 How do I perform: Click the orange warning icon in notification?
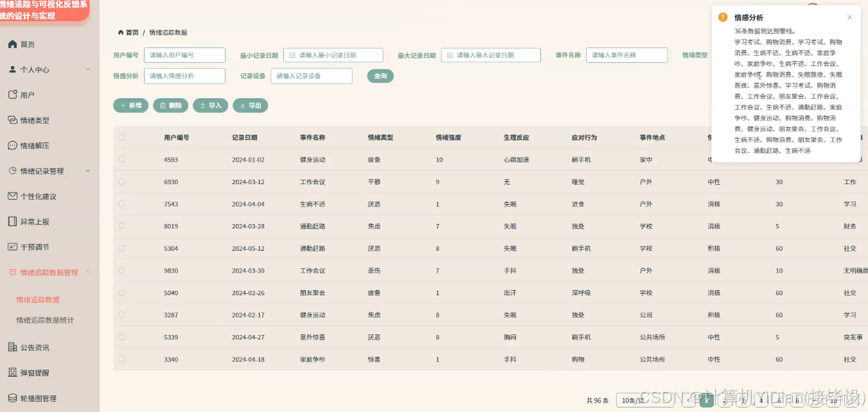[x=723, y=17]
